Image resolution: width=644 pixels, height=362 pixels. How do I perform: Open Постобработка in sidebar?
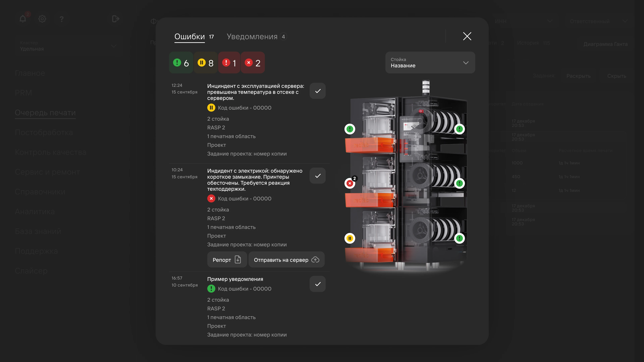pos(44,132)
